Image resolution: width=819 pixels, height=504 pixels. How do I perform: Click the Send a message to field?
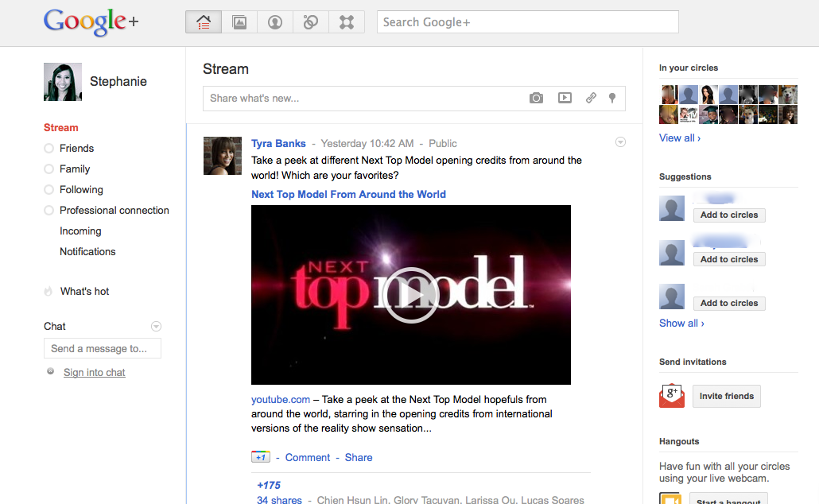pos(103,348)
